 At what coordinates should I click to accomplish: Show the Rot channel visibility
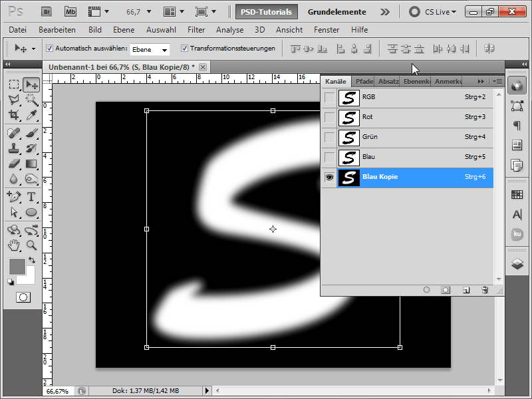click(x=329, y=118)
